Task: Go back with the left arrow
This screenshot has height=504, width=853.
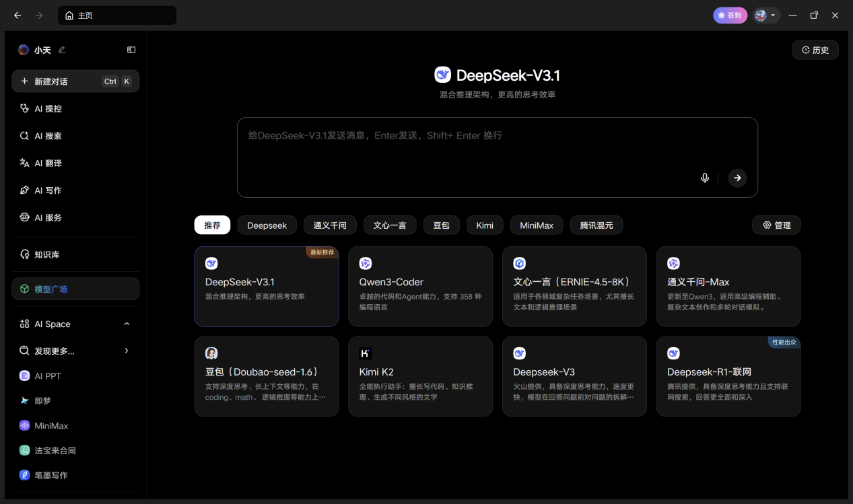Action: (18, 15)
